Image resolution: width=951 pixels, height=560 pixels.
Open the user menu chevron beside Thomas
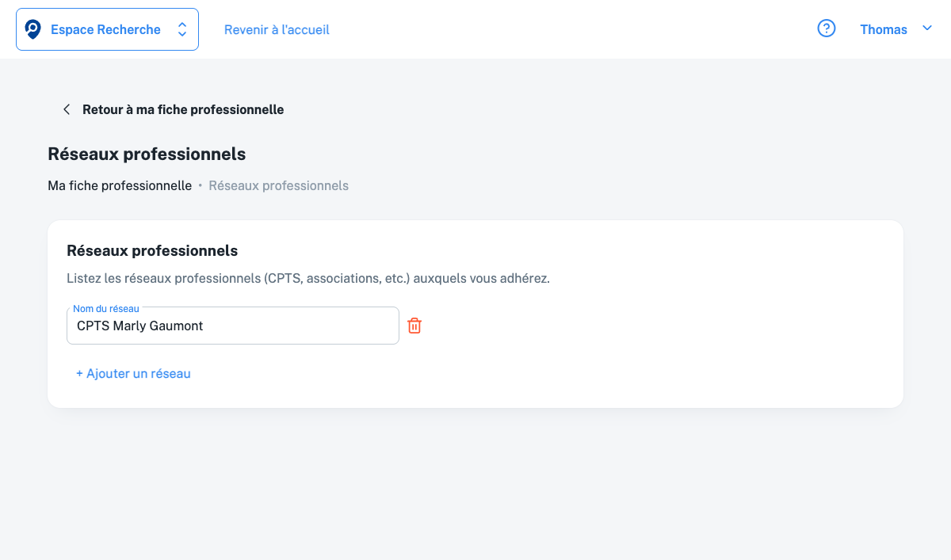click(x=927, y=29)
